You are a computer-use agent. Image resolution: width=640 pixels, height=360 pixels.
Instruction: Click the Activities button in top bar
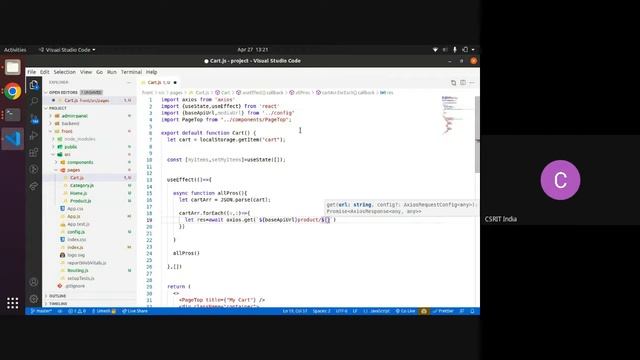15,50
